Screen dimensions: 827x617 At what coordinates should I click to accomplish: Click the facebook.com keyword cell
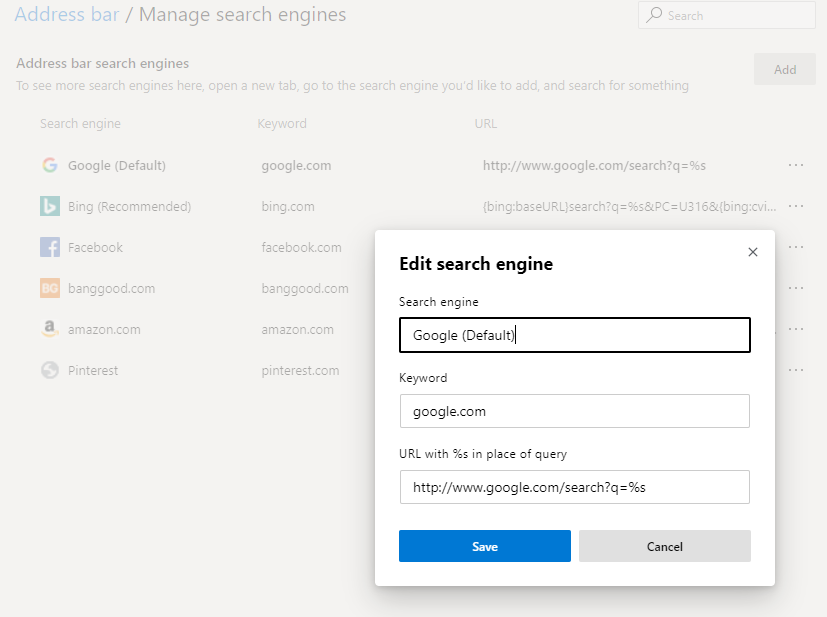301,247
